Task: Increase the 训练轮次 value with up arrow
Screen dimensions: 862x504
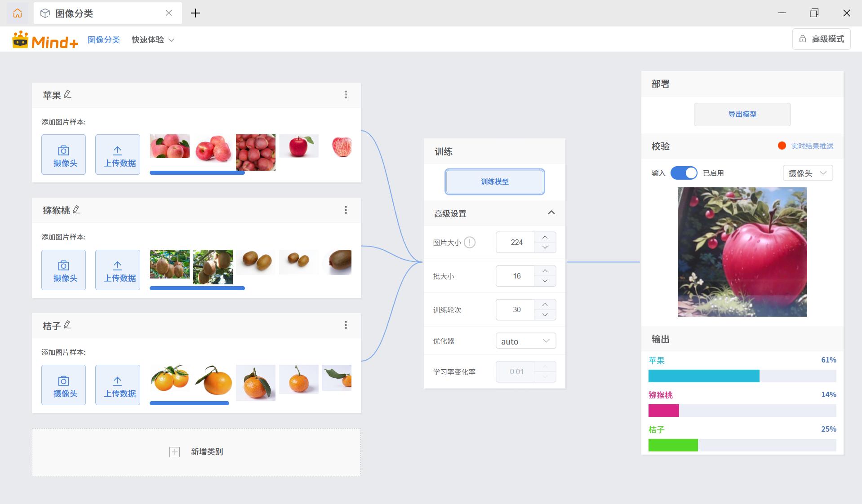Action: (545, 304)
